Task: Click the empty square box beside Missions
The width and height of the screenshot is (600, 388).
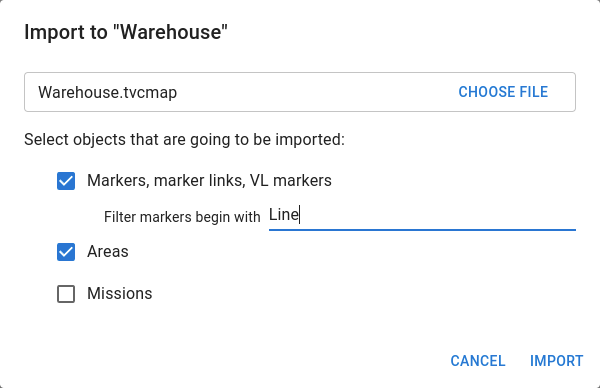Action: tap(66, 294)
